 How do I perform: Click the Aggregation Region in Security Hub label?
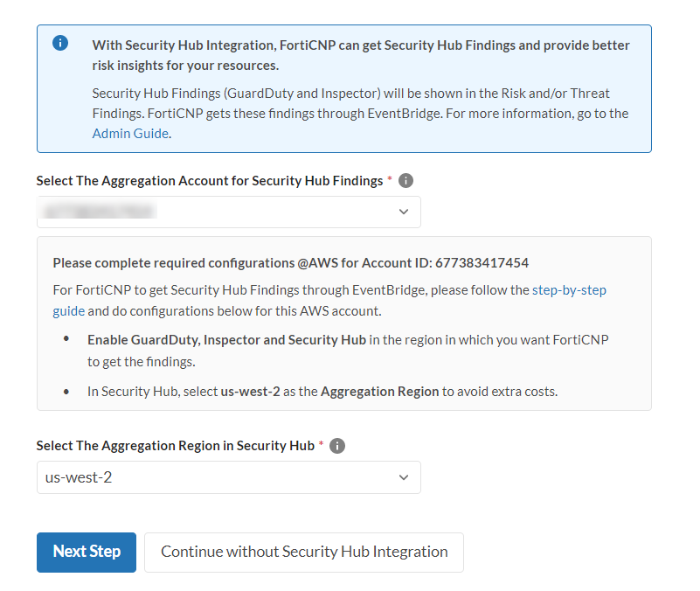pos(175,446)
